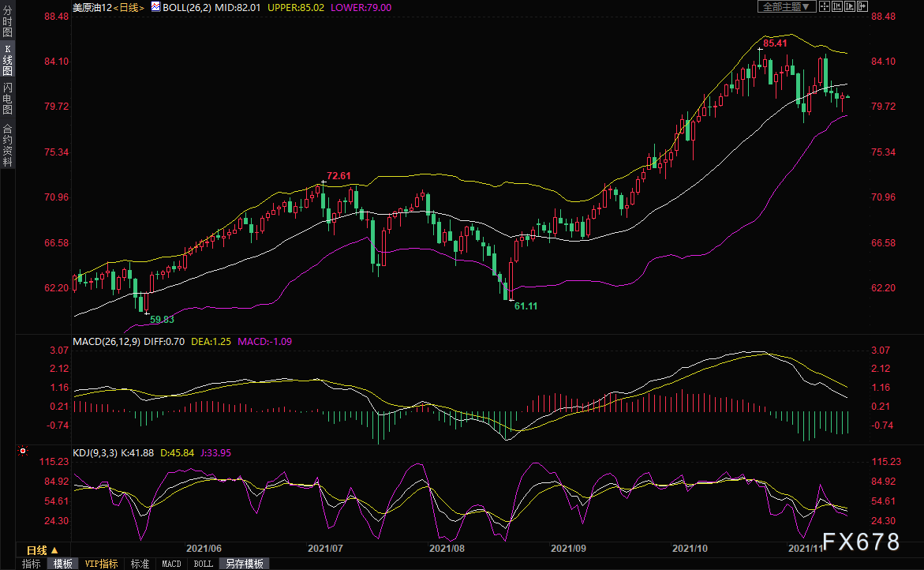Click the 59.83 low price label
Viewport: 924px width, 570px height.
coord(162,320)
